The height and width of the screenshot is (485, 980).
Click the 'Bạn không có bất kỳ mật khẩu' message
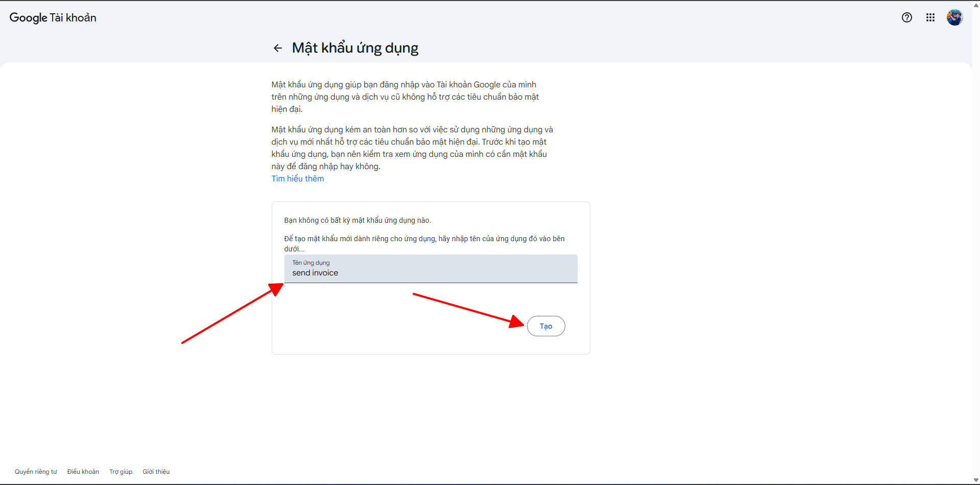pyautogui.click(x=357, y=220)
